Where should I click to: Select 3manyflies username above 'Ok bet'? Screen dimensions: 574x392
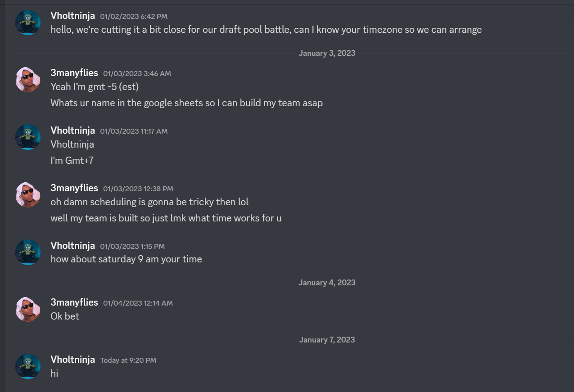tap(74, 302)
